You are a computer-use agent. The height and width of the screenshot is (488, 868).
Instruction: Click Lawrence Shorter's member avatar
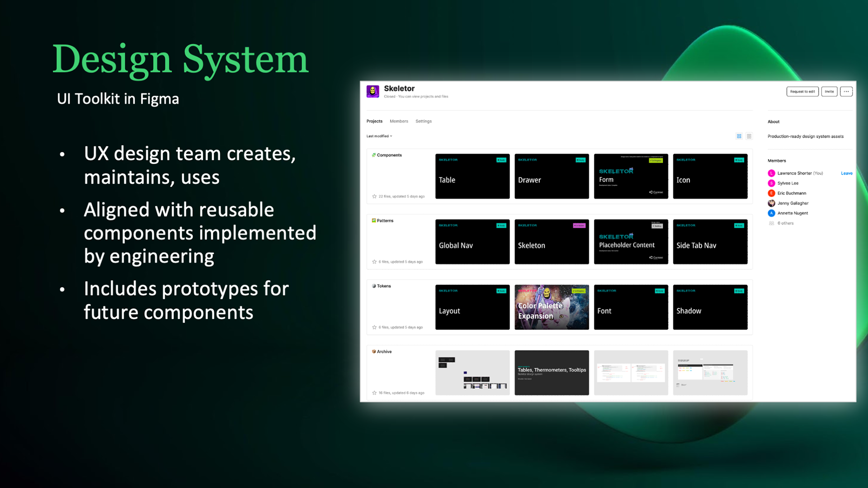tap(771, 173)
